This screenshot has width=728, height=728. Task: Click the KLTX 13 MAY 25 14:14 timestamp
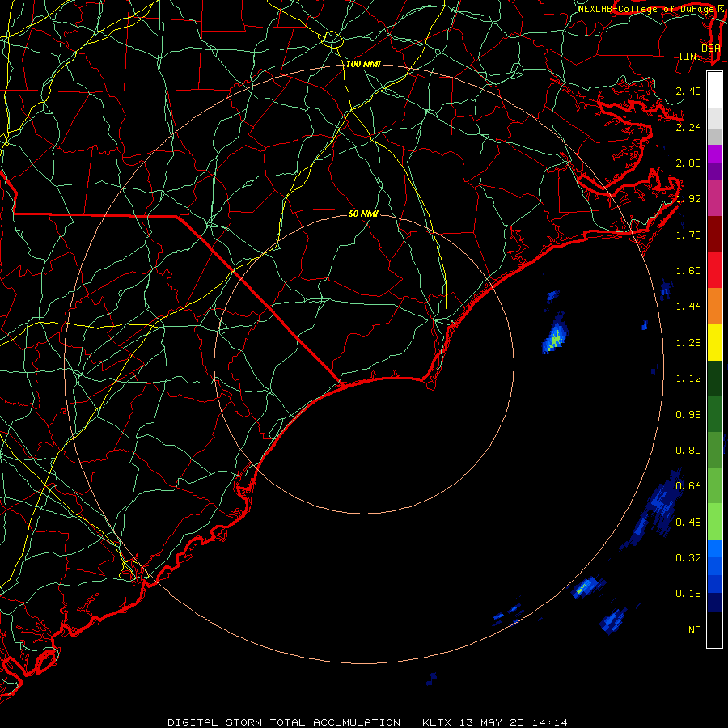(495, 722)
